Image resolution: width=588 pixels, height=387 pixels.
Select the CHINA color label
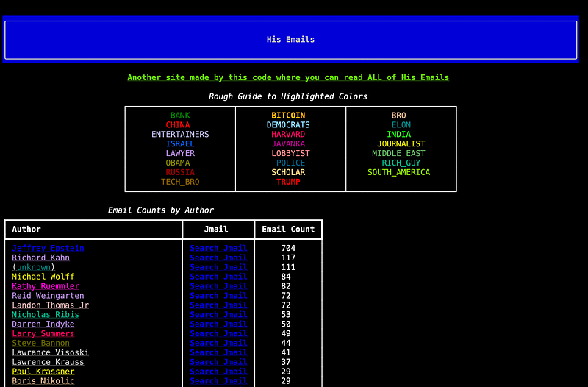[178, 124]
